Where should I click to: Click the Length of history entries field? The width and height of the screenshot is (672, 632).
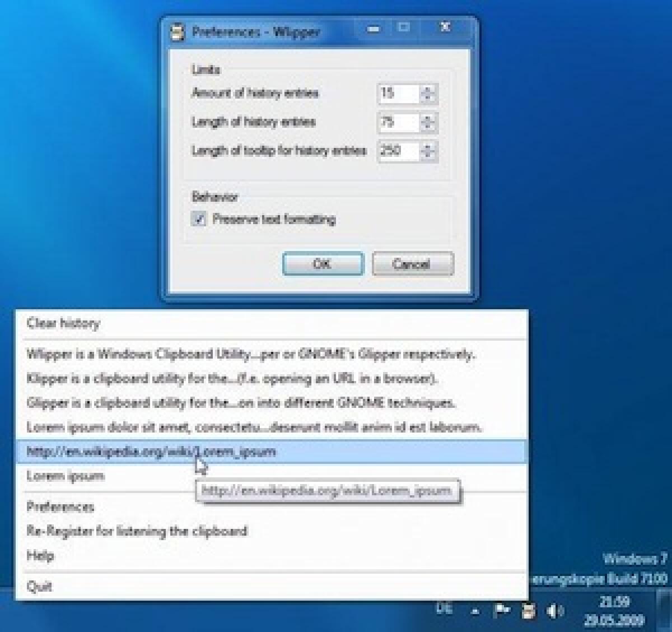pos(399,122)
